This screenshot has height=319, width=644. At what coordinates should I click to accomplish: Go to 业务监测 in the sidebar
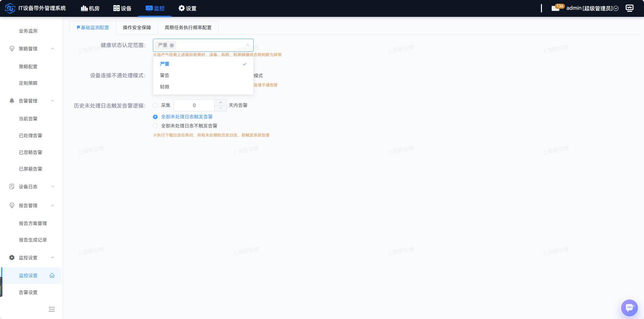[x=28, y=31]
